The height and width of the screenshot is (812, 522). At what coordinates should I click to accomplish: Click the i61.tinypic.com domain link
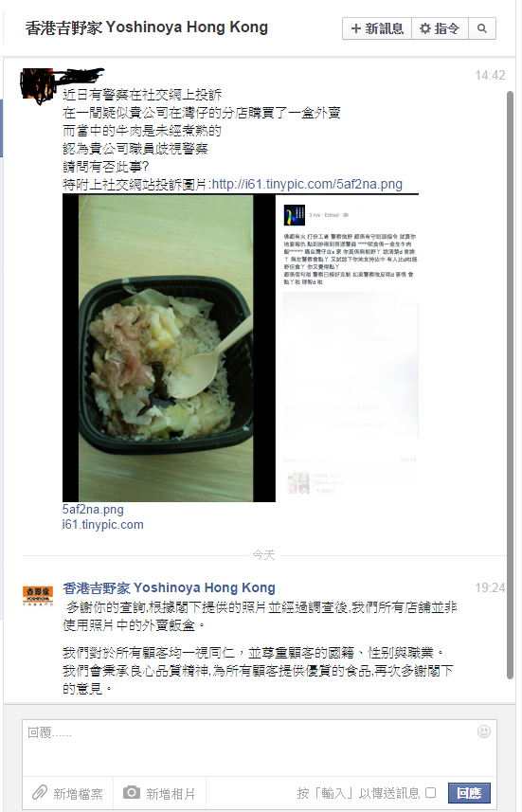[102, 525]
